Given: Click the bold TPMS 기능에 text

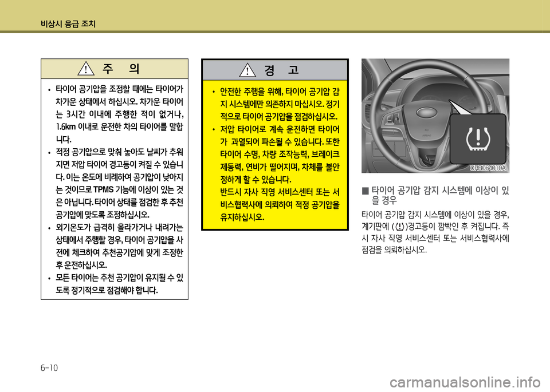Looking at the screenshot, I should pos(115,190).
